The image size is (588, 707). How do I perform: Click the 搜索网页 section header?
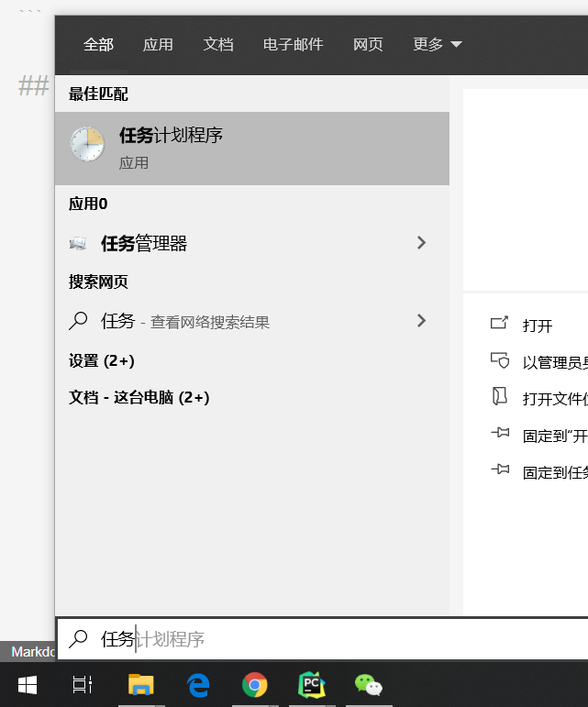(x=98, y=282)
